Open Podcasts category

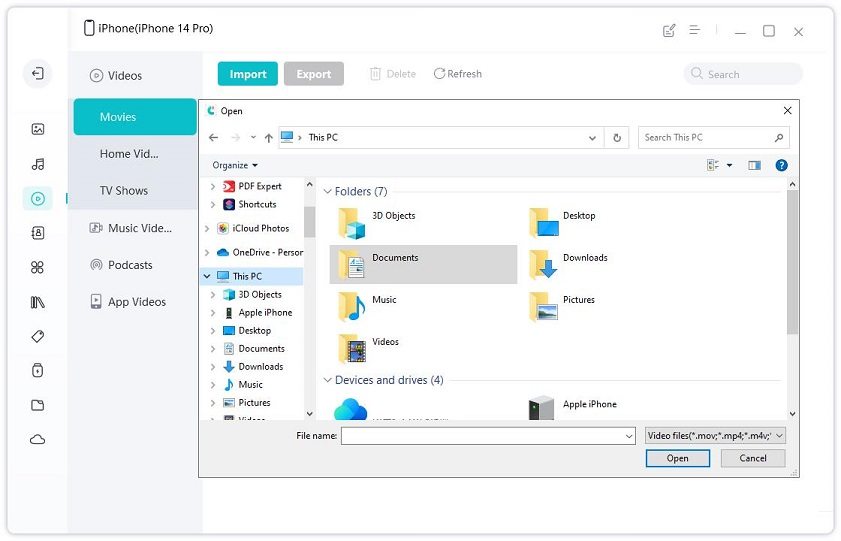click(x=121, y=265)
